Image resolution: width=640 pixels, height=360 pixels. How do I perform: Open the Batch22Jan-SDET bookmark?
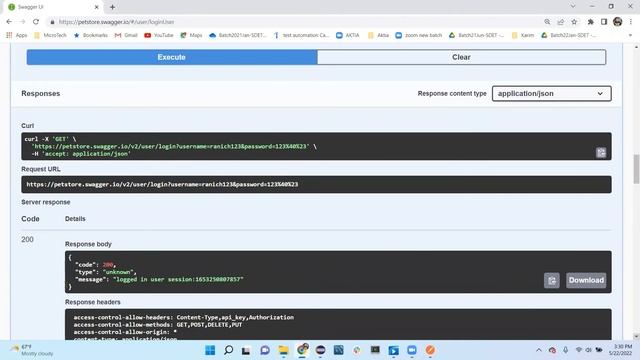pyautogui.click(x=569, y=35)
